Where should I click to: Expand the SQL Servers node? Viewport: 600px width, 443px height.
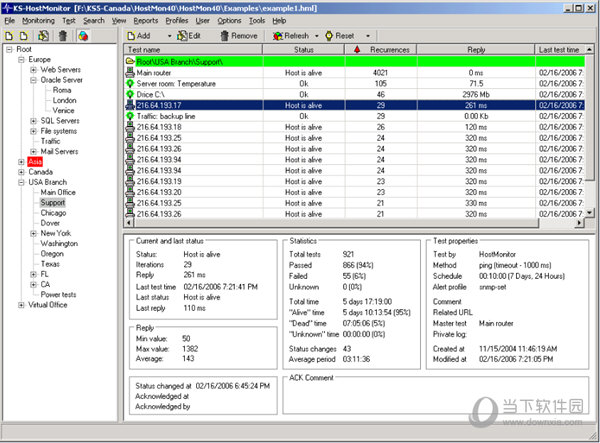34,121
